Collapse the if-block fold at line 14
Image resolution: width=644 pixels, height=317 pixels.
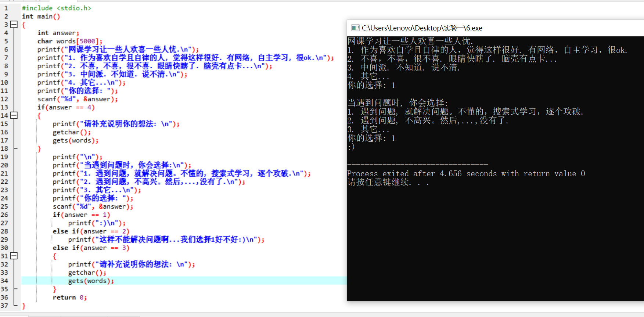point(14,115)
